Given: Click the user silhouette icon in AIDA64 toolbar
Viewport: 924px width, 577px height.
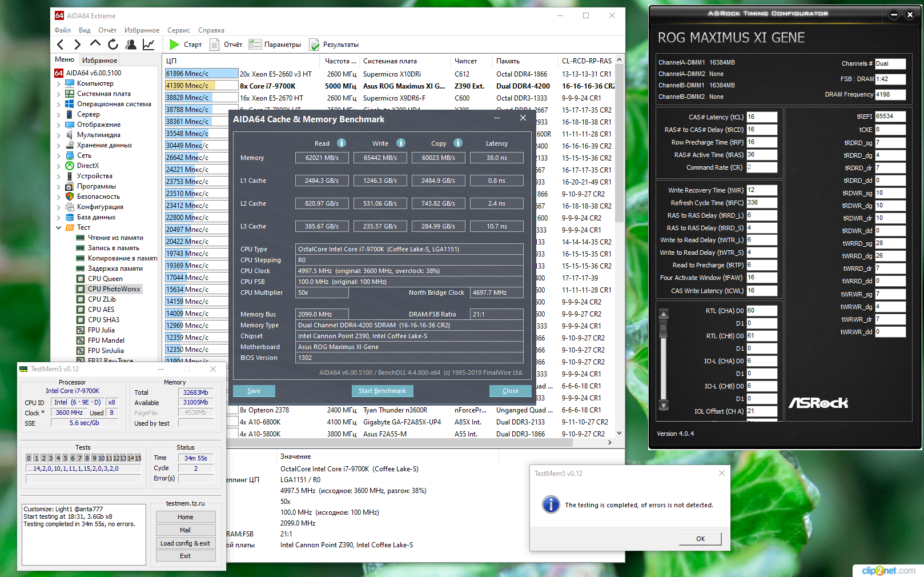Looking at the screenshot, I should point(131,44).
